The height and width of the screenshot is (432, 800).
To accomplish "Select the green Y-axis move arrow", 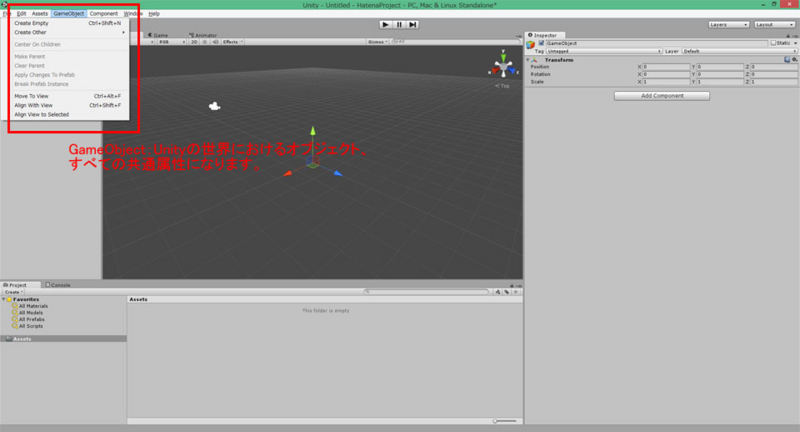I will [313, 132].
